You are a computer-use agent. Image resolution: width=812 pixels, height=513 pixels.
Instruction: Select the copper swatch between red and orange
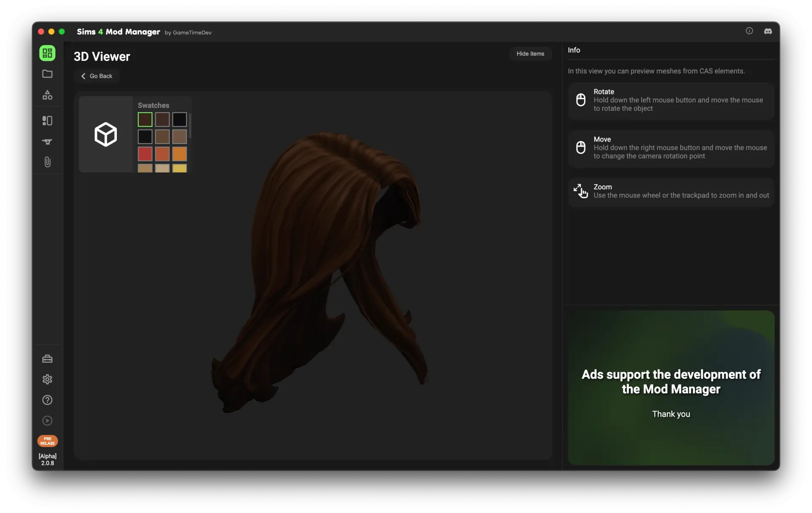162,154
